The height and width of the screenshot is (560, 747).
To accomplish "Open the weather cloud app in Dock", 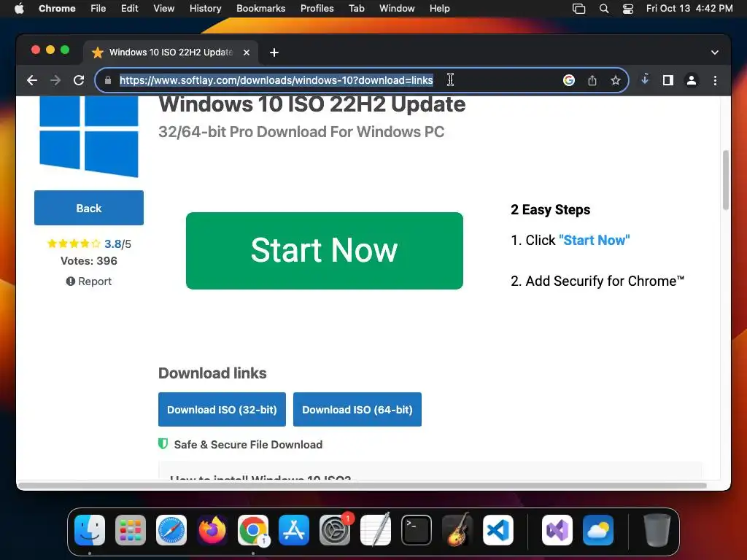I will pyautogui.click(x=598, y=530).
